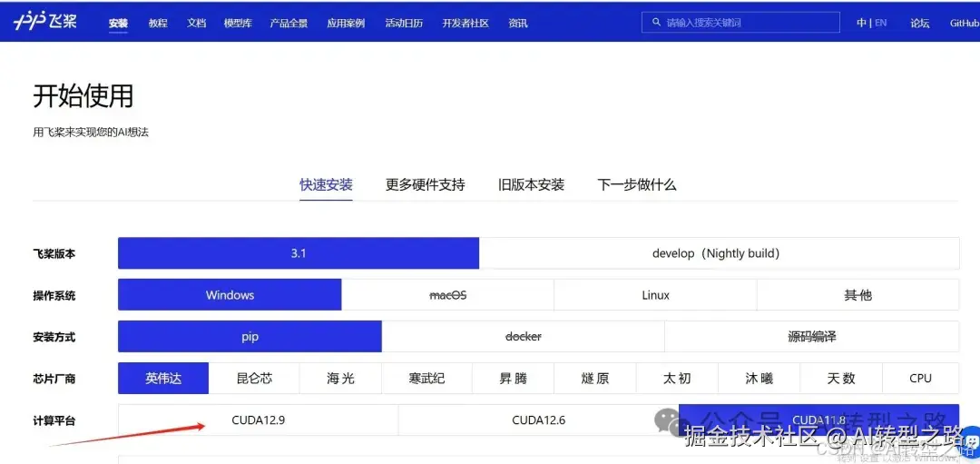
Task: Open the 模型库 nav item
Action: tap(238, 23)
